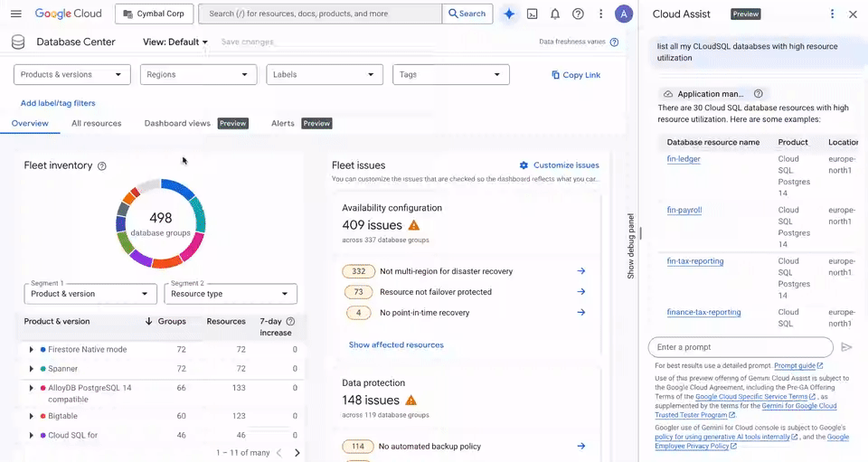Open arrow for Not multi-region disaster recovery
868x462 pixels.
[x=580, y=271]
